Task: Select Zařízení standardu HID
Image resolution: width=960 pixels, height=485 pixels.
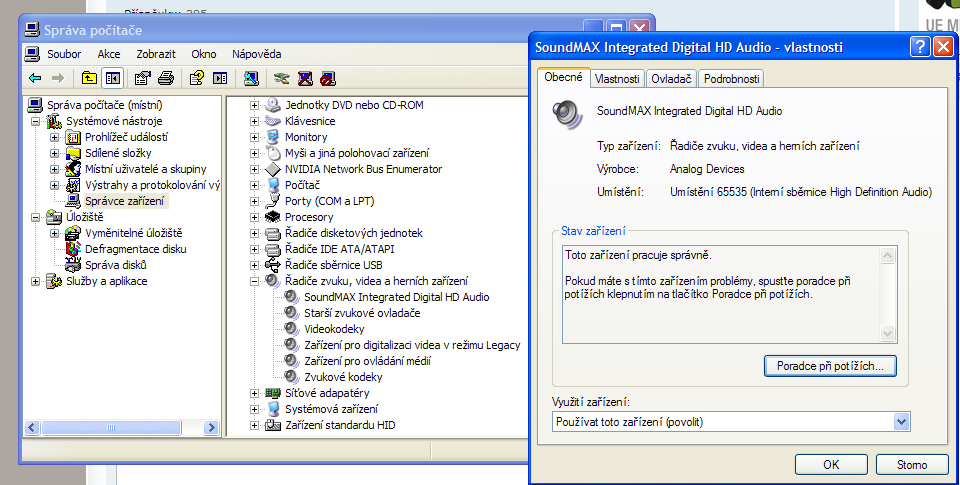Action: click(x=340, y=425)
